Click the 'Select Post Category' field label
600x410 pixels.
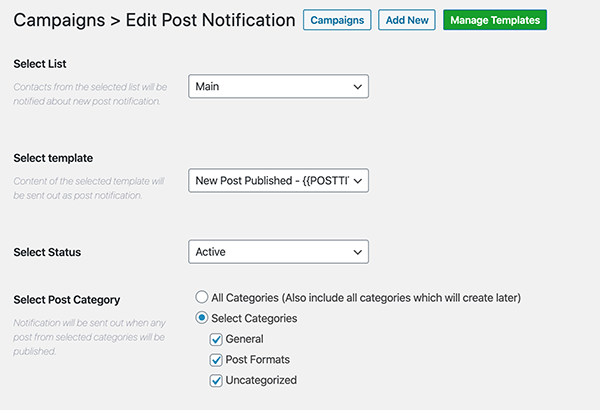tap(65, 300)
